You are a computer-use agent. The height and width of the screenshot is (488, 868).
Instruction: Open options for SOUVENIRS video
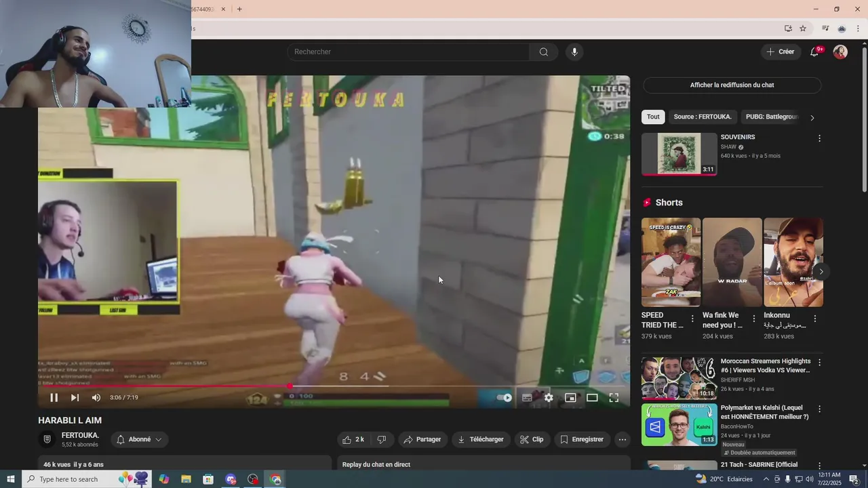pos(819,138)
